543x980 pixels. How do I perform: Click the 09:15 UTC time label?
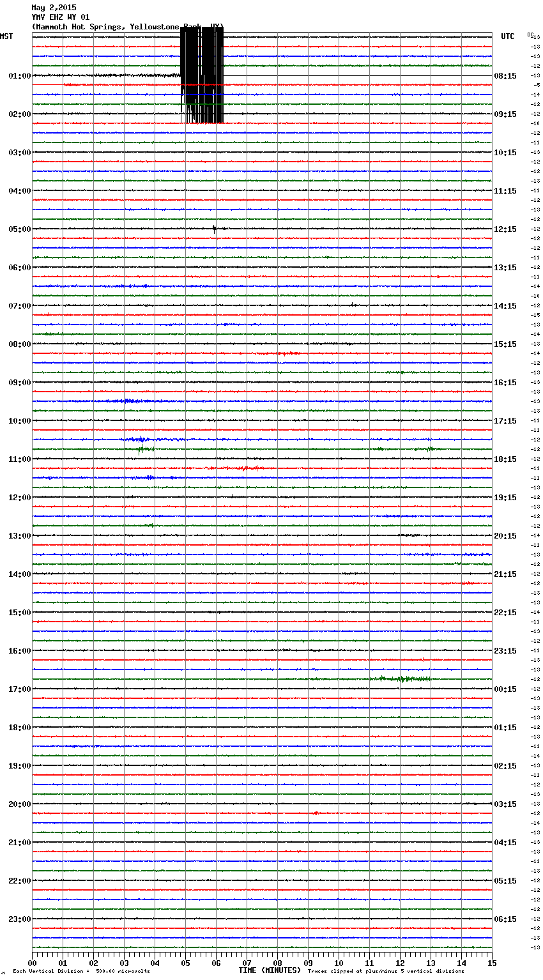pos(505,114)
